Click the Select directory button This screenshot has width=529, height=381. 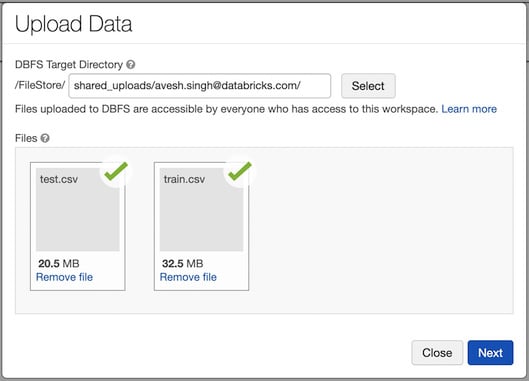click(x=368, y=86)
